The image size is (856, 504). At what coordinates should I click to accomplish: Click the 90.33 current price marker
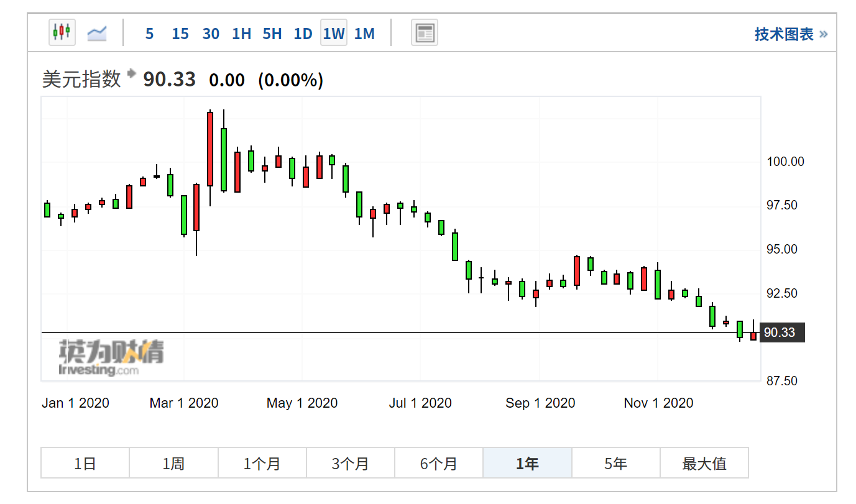(x=782, y=332)
